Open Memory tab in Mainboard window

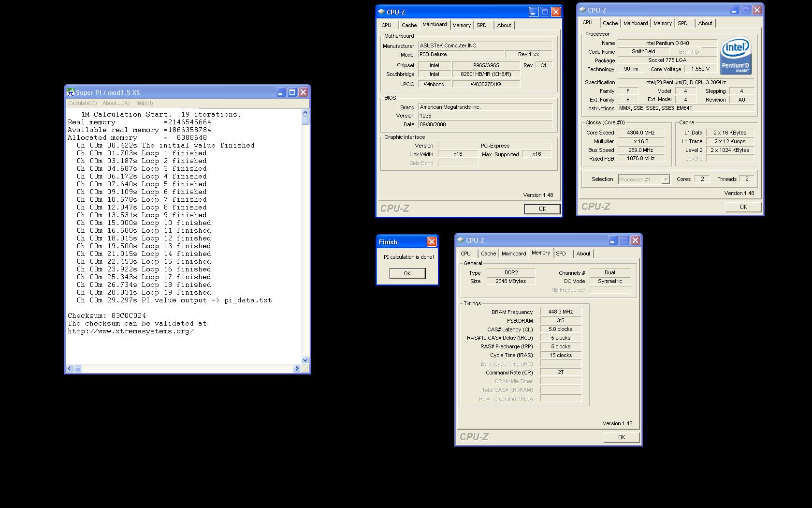click(x=462, y=25)
